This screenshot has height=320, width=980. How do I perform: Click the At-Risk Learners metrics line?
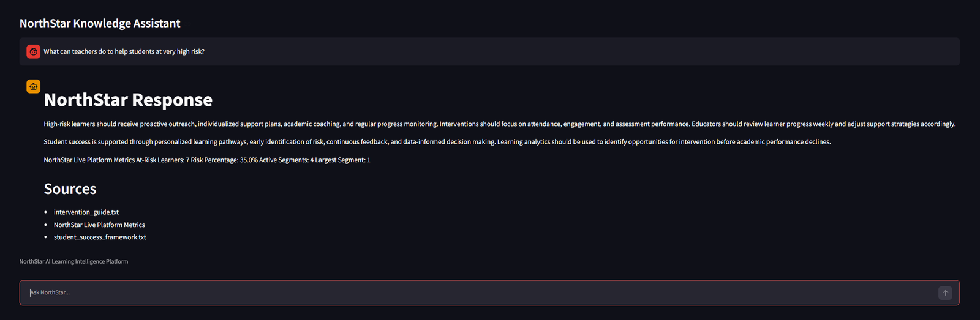coord(207,160)
